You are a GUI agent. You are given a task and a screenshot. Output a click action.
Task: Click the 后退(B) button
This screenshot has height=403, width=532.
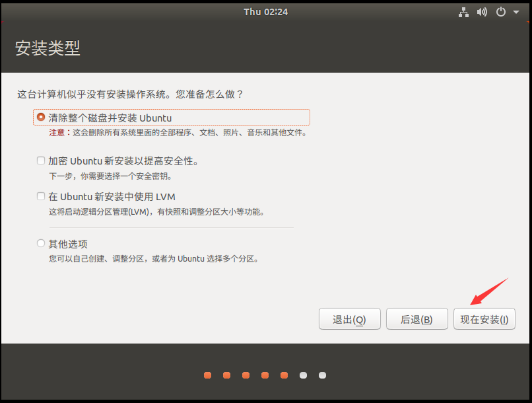(x=416, y=319)
